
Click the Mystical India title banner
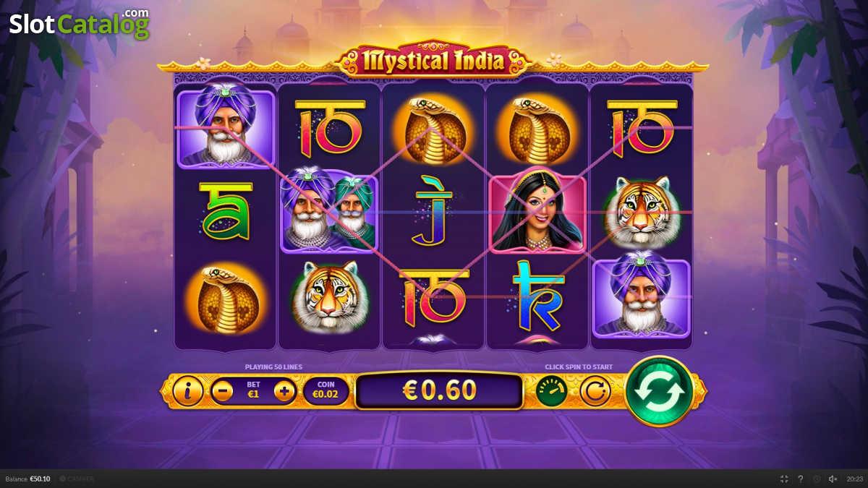point(434,60)
